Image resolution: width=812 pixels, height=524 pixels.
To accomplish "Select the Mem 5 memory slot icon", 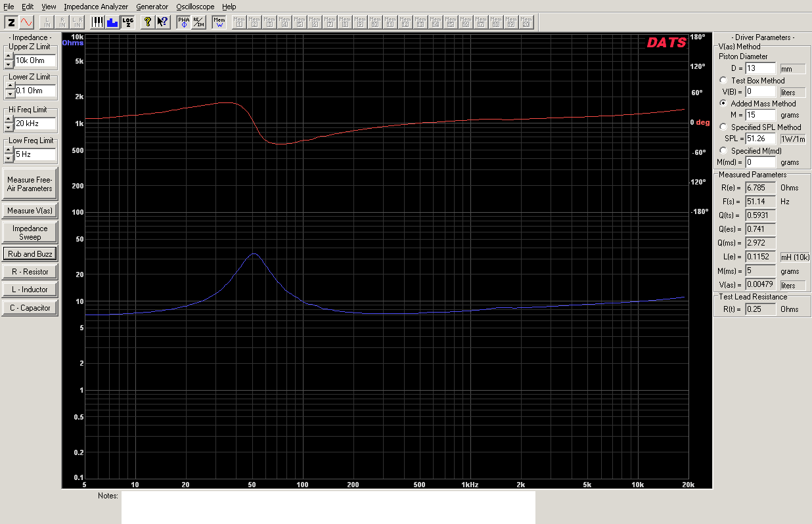I will (300, 22).
